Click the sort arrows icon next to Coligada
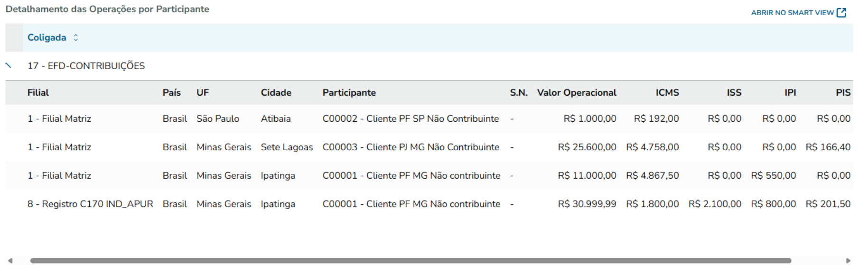 (75, 37)
